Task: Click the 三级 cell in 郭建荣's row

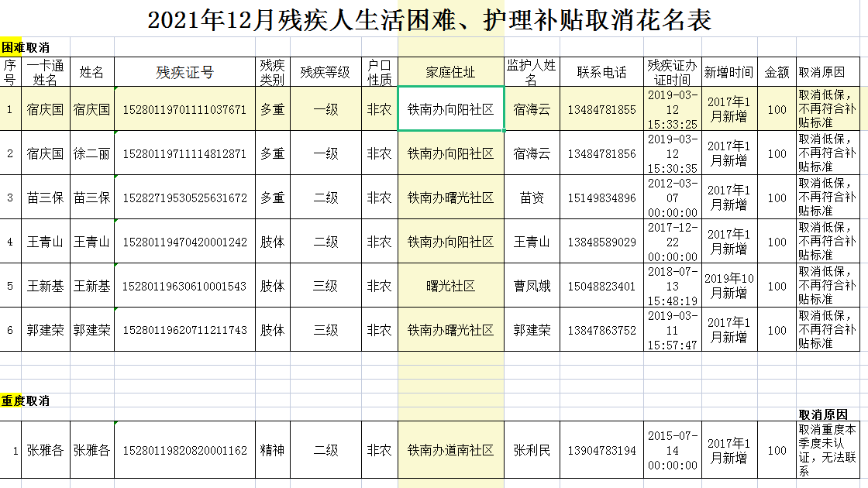Action: point(325,330)
